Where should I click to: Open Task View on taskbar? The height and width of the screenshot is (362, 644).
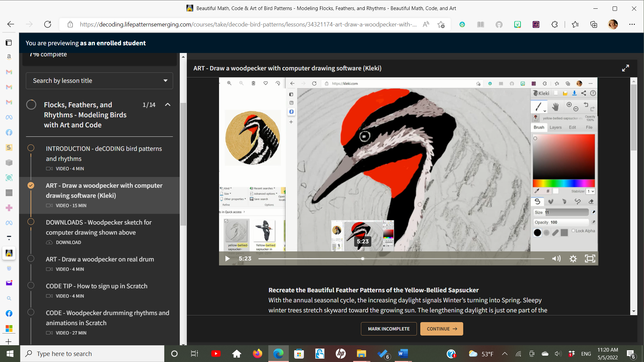pos(195,354)
